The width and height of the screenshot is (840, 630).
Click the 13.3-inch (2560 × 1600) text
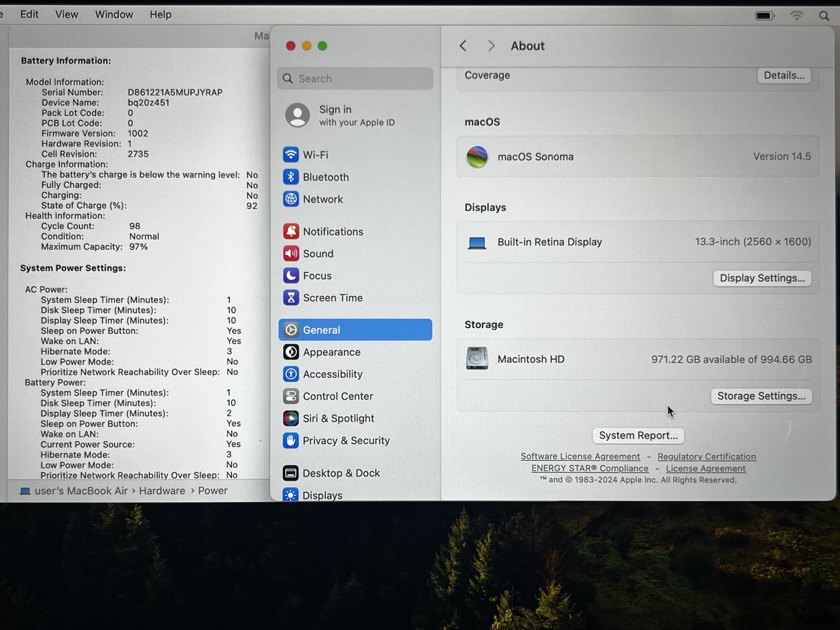tap(753, 242)
